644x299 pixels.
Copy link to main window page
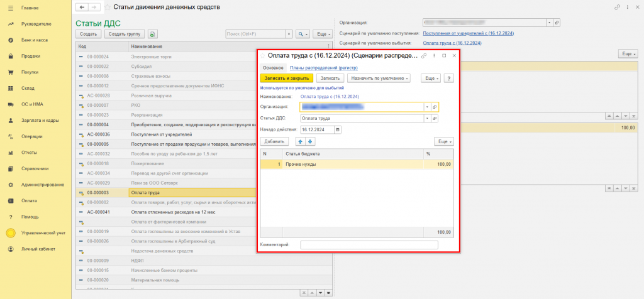click(x=617, y=7)
